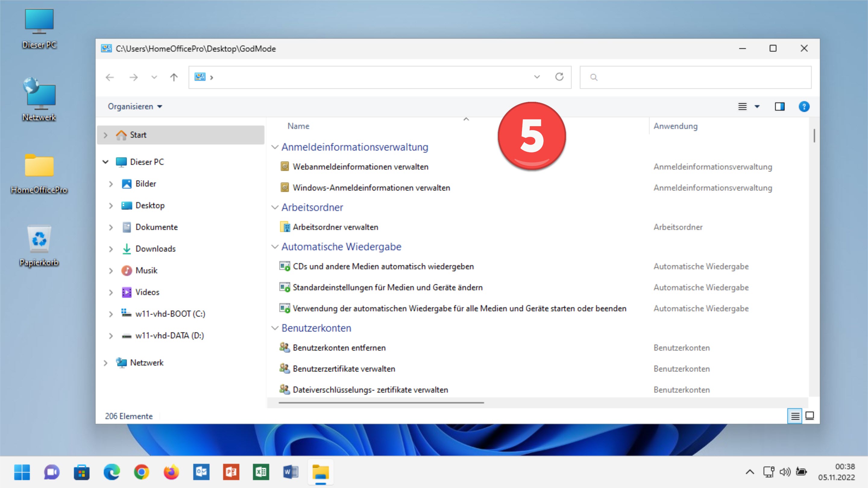
Task: Switch to large icons view in status bar
Action: (x=810, y=416)
